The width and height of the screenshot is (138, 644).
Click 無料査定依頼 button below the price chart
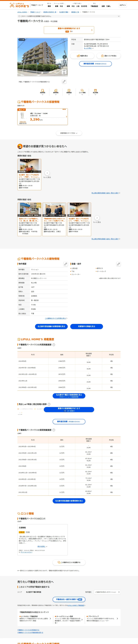[69, 421]
